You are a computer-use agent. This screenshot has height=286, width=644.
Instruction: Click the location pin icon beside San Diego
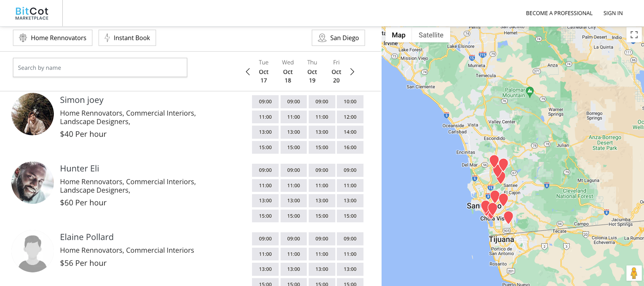click(x=322, y=38)
